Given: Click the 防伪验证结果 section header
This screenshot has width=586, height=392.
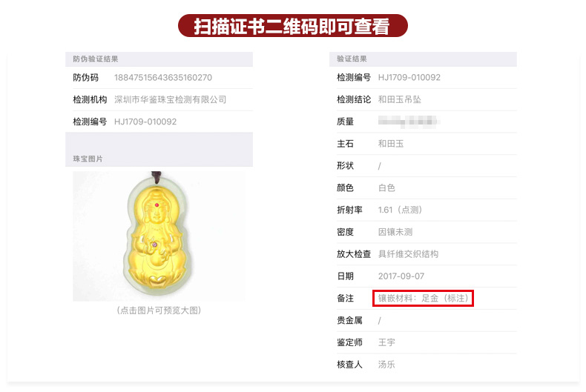Looking at the screenshot, I should (95, 59).
